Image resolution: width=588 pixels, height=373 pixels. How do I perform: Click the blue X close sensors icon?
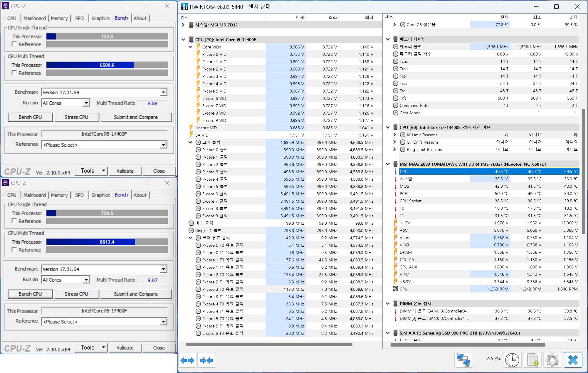pos(573,360)
